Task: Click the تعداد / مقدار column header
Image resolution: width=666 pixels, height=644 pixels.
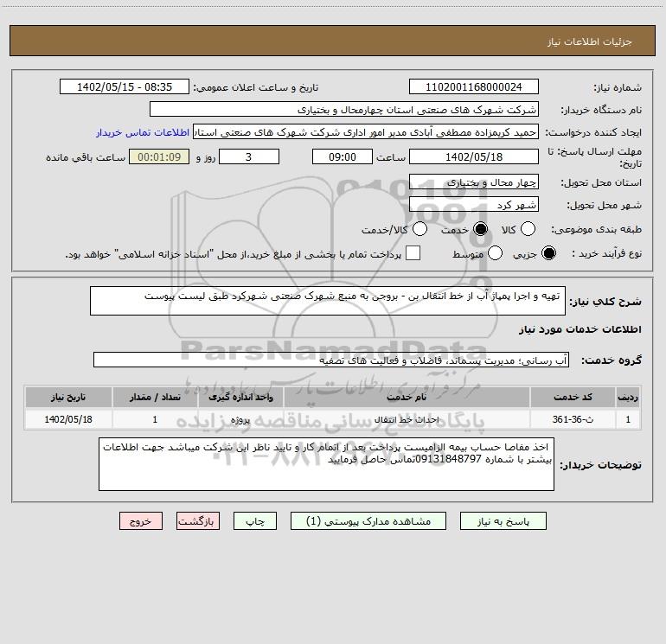Action: 155,397
